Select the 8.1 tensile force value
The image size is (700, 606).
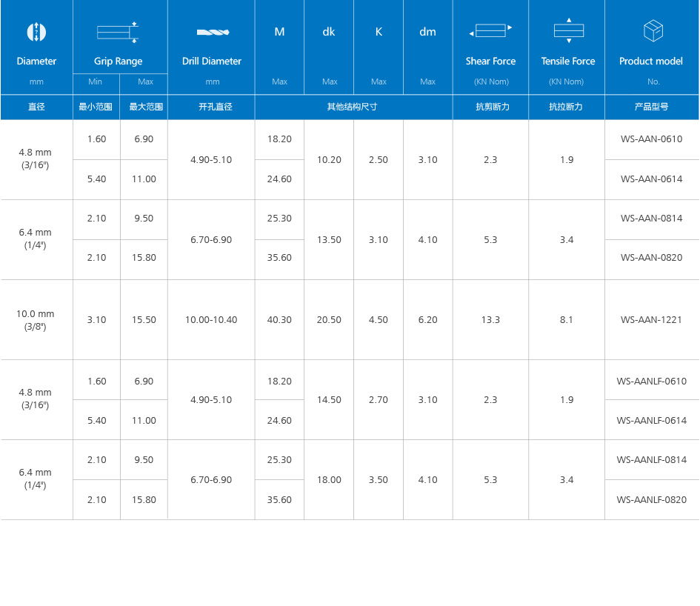click(x=567, y=320)
